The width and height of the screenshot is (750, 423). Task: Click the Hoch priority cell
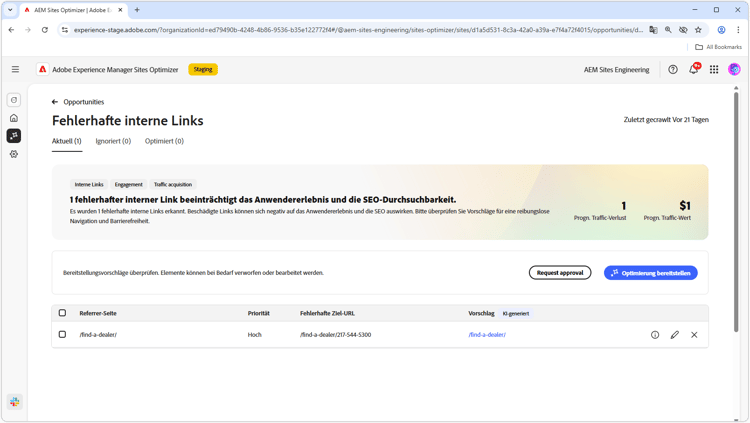coord(254,335)
